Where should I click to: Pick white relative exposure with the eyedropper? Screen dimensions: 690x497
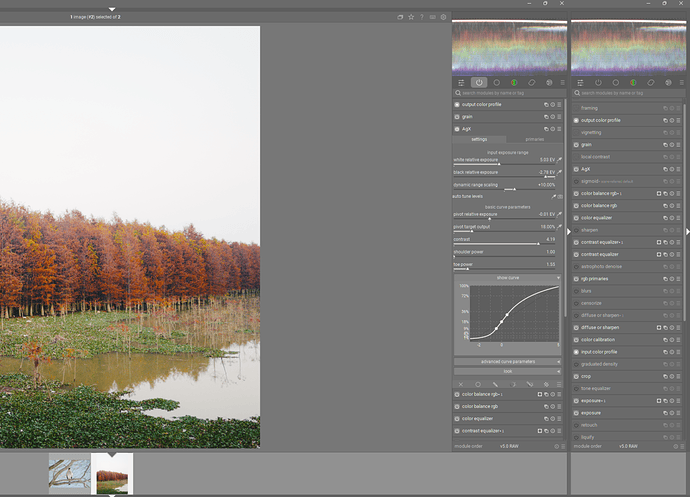point(560,159)
